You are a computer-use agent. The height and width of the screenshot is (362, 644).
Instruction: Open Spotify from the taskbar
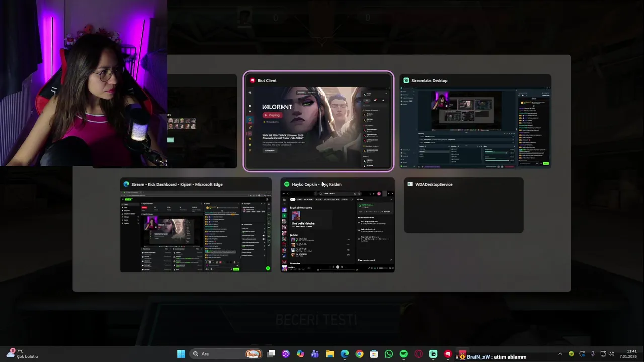[x=404, y=354]
